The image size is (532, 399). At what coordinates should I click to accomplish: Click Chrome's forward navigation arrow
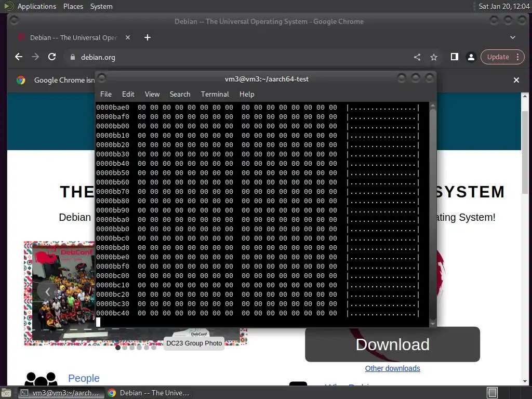[35, 57]
